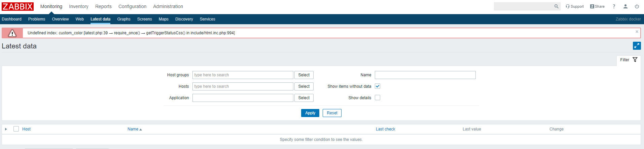Collapse the Filter panel tab
Image resolution: width=644 pixels, height=149 pixels.
(628, 60)
